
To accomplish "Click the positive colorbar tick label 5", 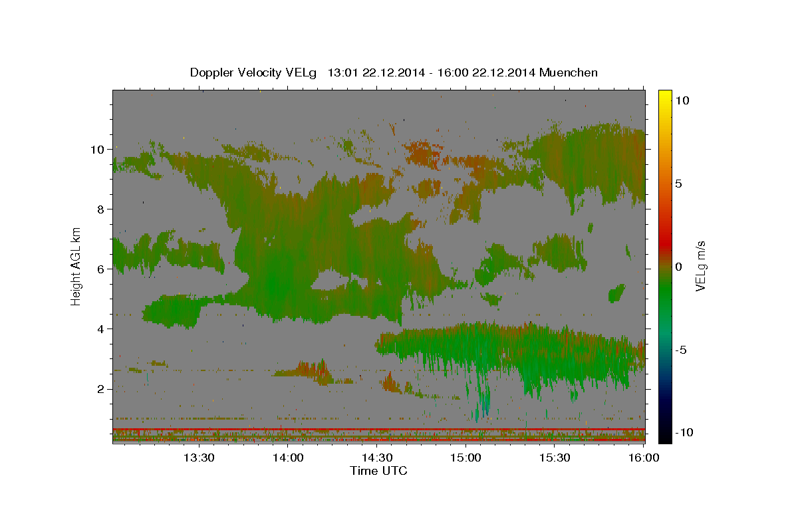I will (x=678, y=184).
